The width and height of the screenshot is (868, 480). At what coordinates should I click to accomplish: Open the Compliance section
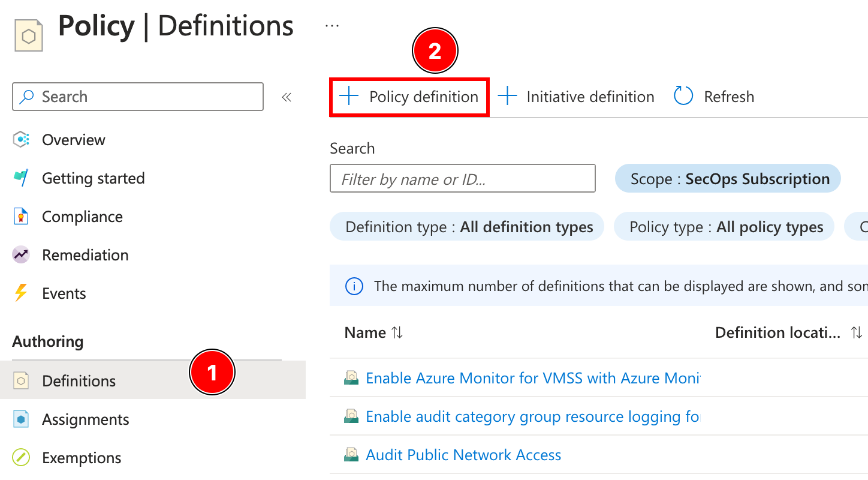click(82, 216)
